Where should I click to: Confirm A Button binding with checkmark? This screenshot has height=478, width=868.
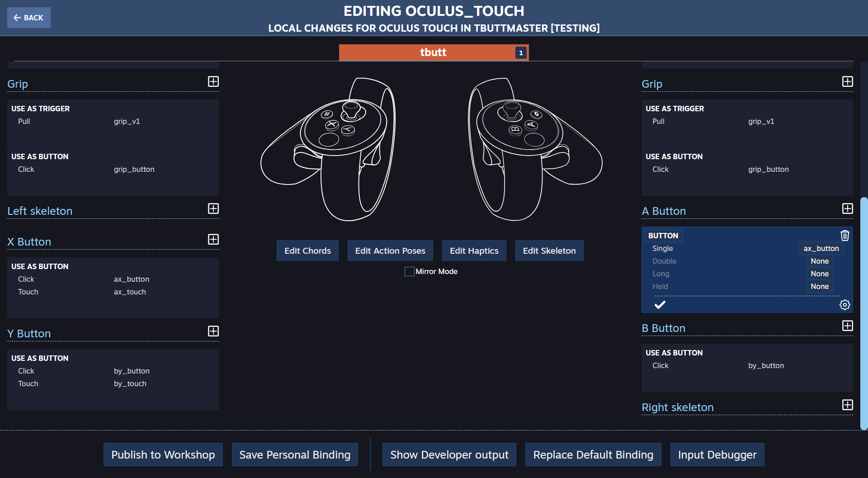tap(660, 305)
